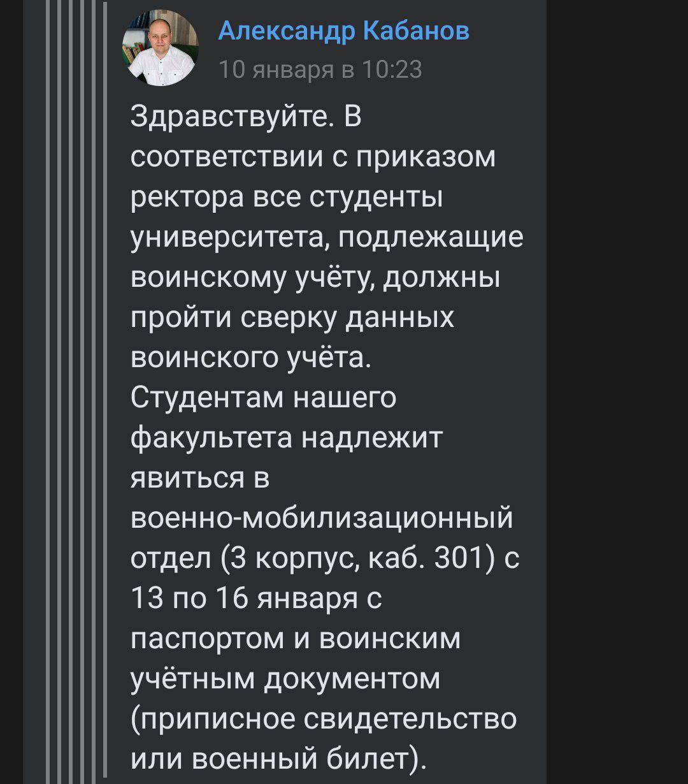Click the line 'соответствии с приказом'
This screenshot has height=784, width=688.
coord(313,157)
